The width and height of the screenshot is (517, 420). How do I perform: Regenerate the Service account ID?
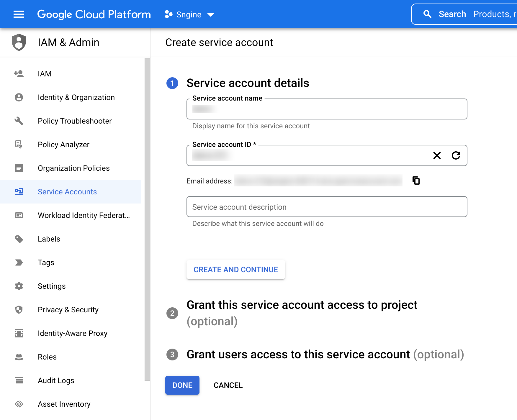point(456,155)
